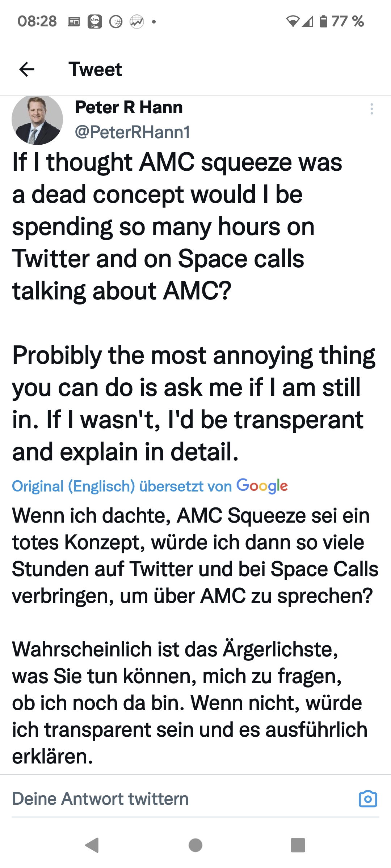This screenshot has width=391, height=868.
Task: Tap the camera icon in reply bar
Action: tap(368, 799)
